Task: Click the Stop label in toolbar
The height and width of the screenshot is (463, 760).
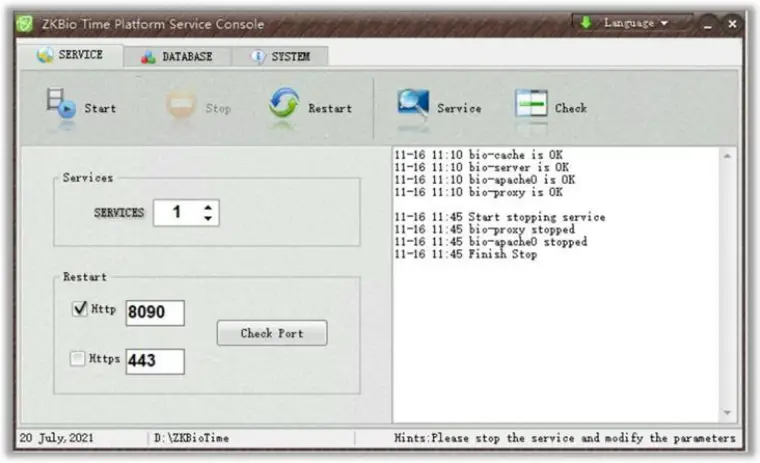Action: click(218, 109)
